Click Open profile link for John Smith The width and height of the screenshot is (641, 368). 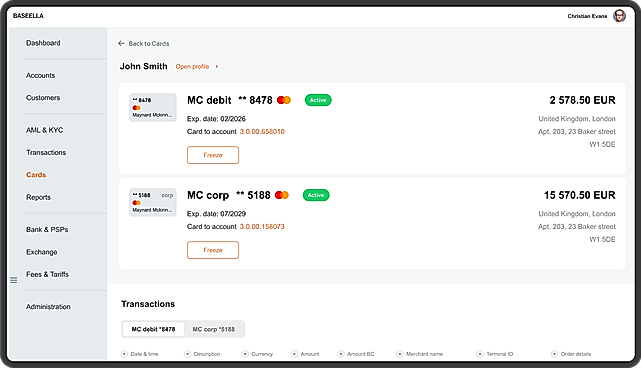pyautogui.click(x=193, y=66)
